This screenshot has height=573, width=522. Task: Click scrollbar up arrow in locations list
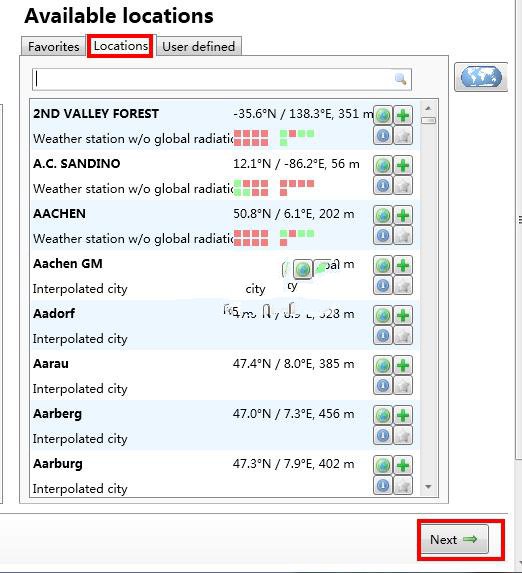(x=428, y=109)
